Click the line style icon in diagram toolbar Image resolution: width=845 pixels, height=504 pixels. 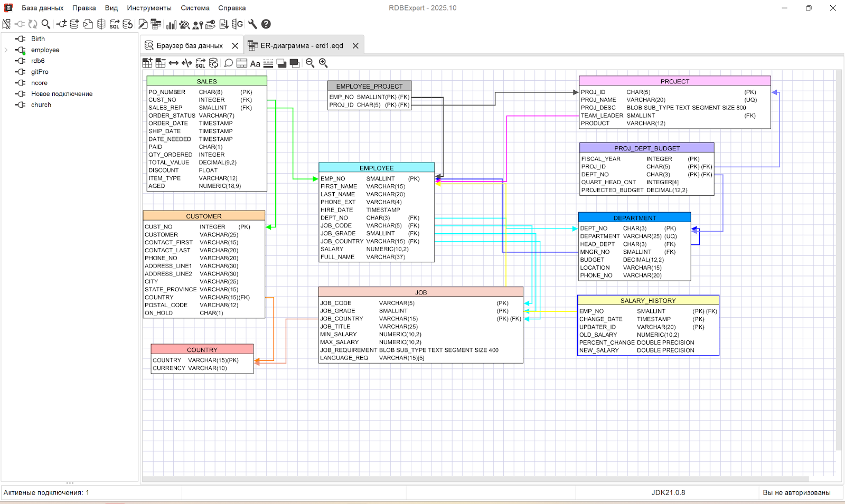(268, 64)
